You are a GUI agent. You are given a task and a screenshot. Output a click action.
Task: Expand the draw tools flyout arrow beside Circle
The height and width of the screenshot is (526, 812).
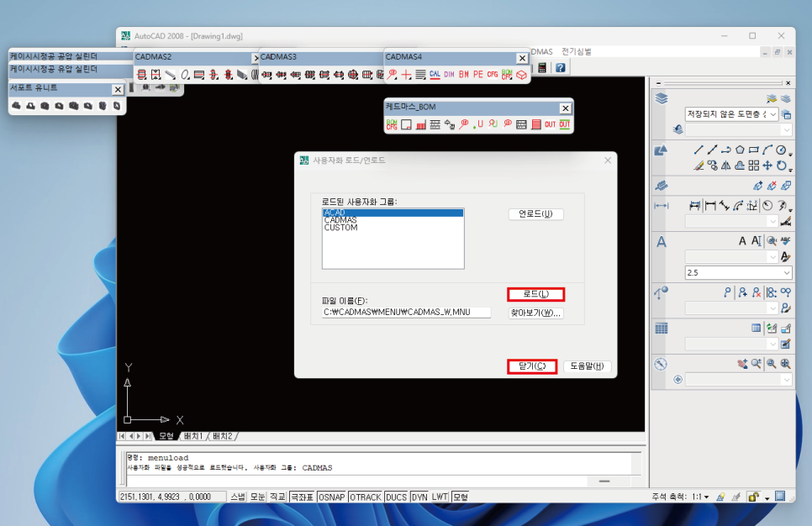[790, 154]
